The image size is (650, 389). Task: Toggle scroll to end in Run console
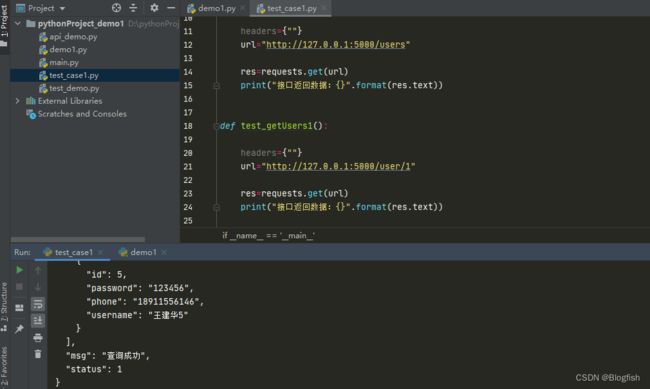click(38, 321)
